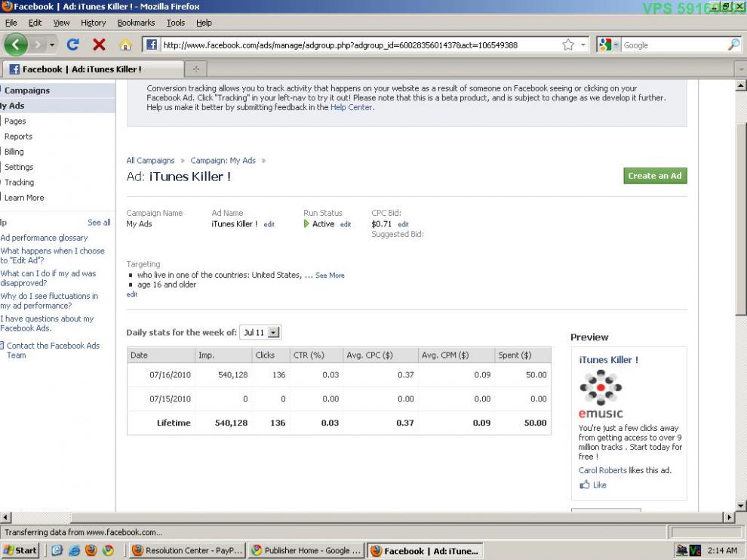Edit the Run Status Active setting

pyautogui.click(x=346, y=224)
